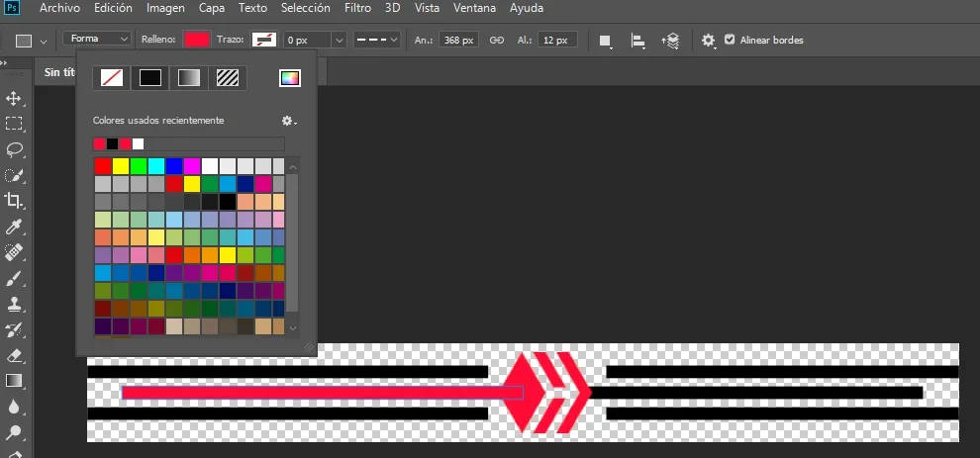Select the Dodge tool

(x=14, y=432)
